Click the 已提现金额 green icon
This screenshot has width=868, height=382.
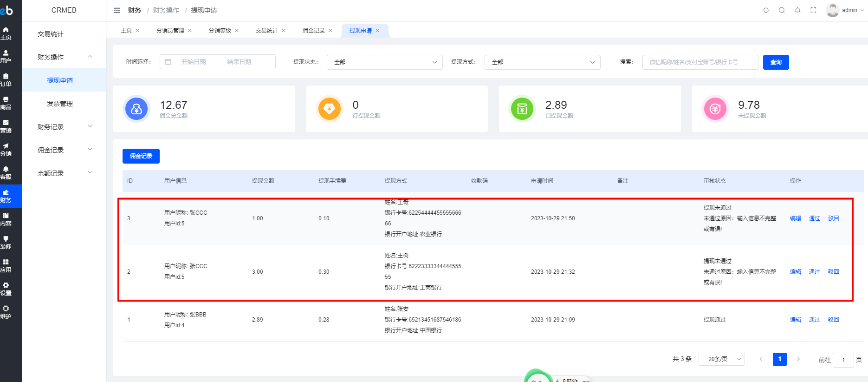pyautogui.click(x=522, y=109)
